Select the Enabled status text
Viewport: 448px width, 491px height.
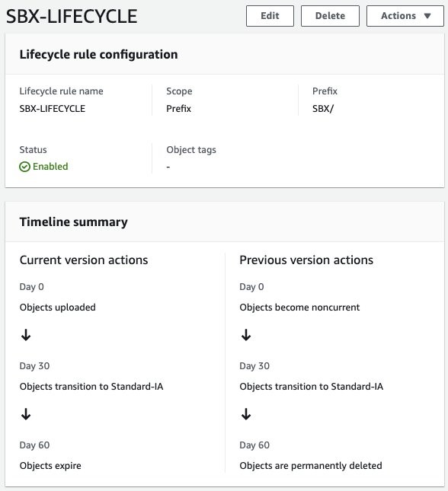(x=50, y=166)
